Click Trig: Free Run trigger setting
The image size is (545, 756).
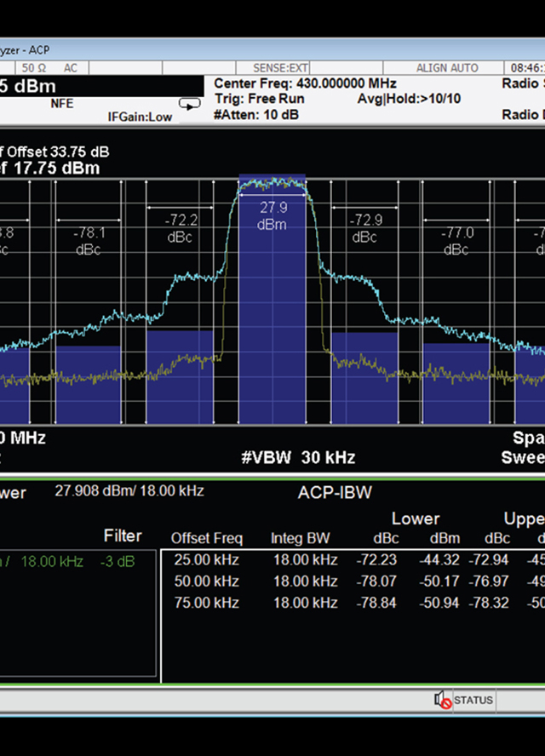[x=259, y=99]
